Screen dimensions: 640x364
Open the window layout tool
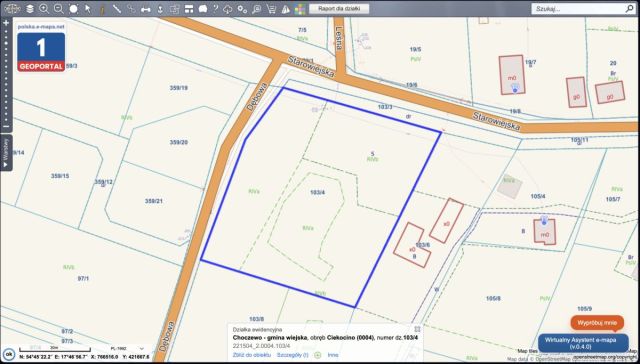point(189,9)
